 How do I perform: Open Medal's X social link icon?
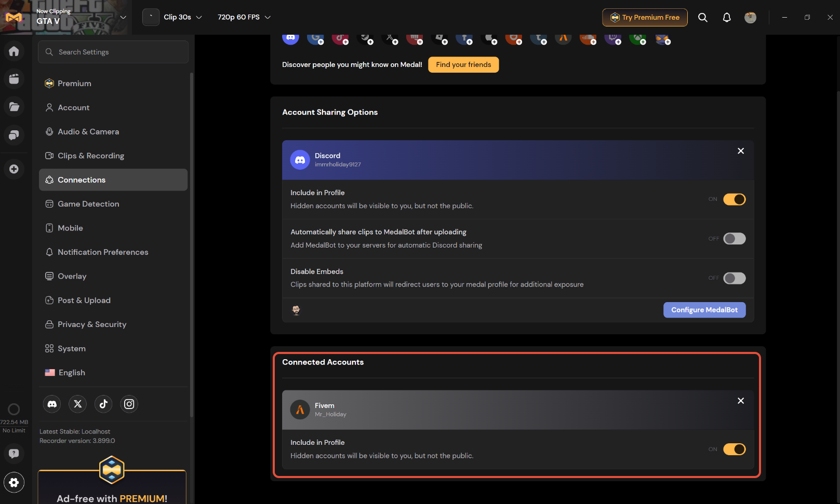[x=78, y=404]
